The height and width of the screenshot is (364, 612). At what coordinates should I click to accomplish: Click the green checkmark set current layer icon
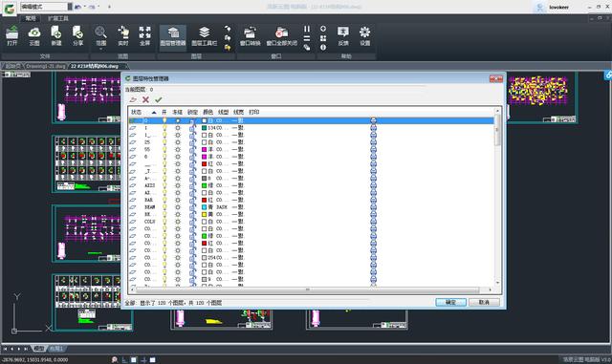pos(158,100)
